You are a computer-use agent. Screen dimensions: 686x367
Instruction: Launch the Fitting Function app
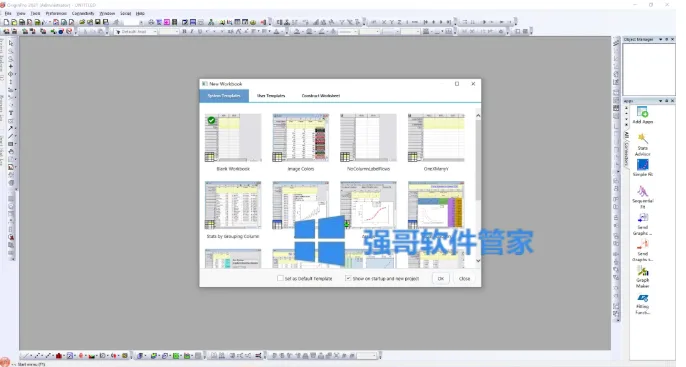[x=642, y=304]
